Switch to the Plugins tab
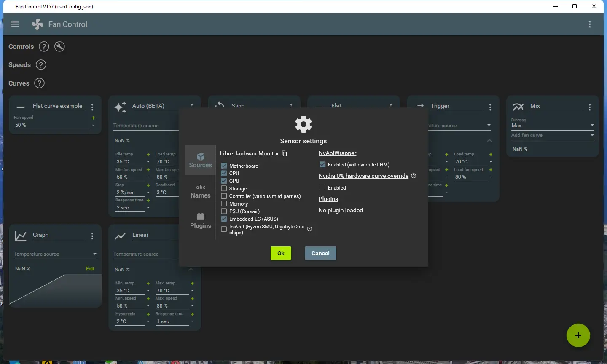 (201, 221)
